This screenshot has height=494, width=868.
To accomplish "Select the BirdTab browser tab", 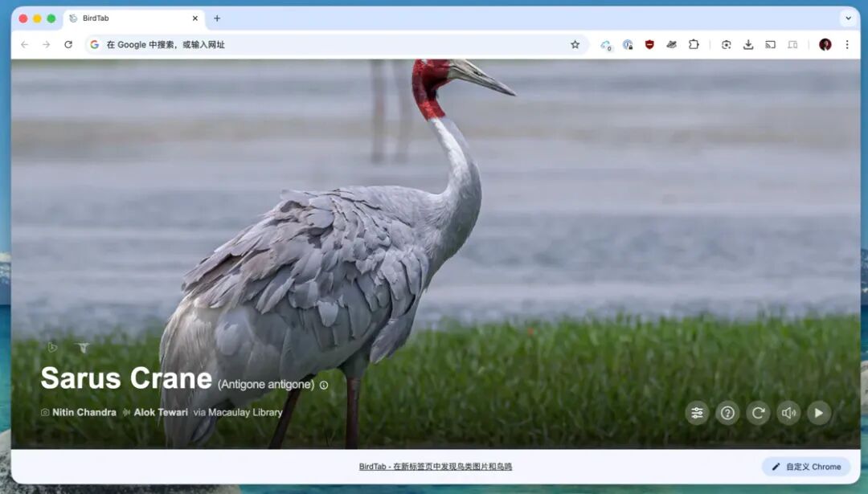I will (134, 18).
